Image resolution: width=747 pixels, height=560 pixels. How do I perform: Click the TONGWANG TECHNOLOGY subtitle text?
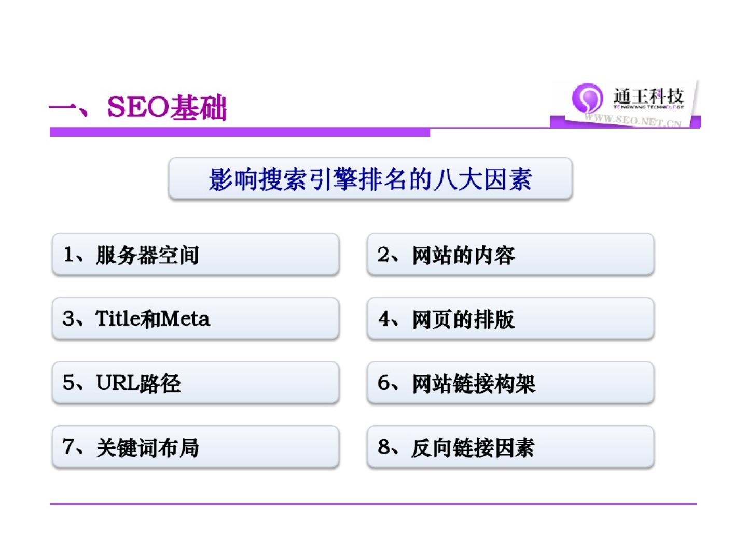(648, 107)
